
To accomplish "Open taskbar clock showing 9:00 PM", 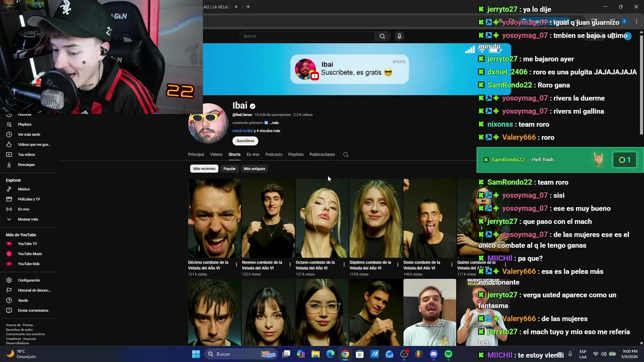I will pos(630,354).
